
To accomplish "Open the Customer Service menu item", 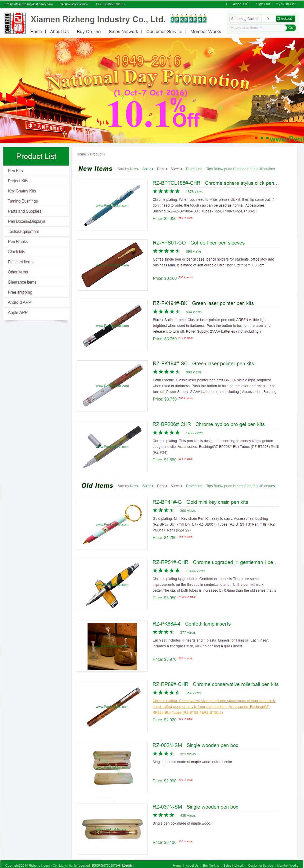I will [x=164, y=32].
